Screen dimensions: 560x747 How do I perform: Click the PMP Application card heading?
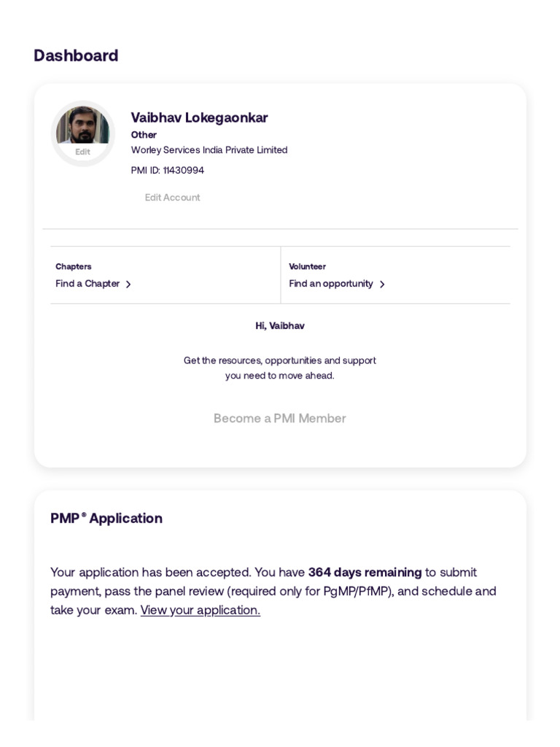[106, 518]
